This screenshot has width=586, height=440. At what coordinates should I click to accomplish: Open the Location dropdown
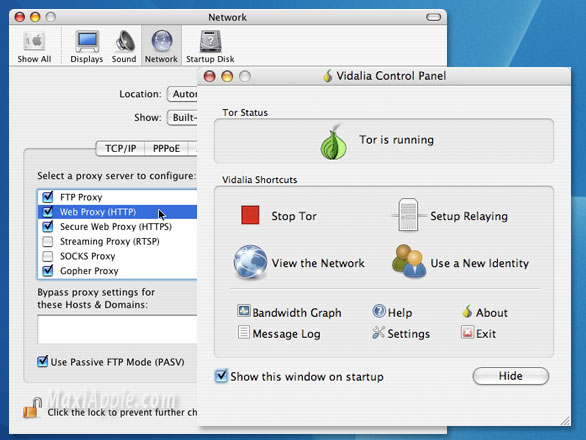point(182,94)
